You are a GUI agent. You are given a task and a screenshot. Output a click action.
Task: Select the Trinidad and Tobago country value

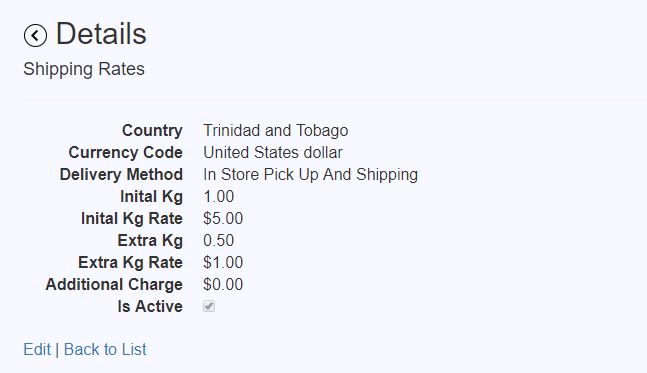[x=276, y=130]
